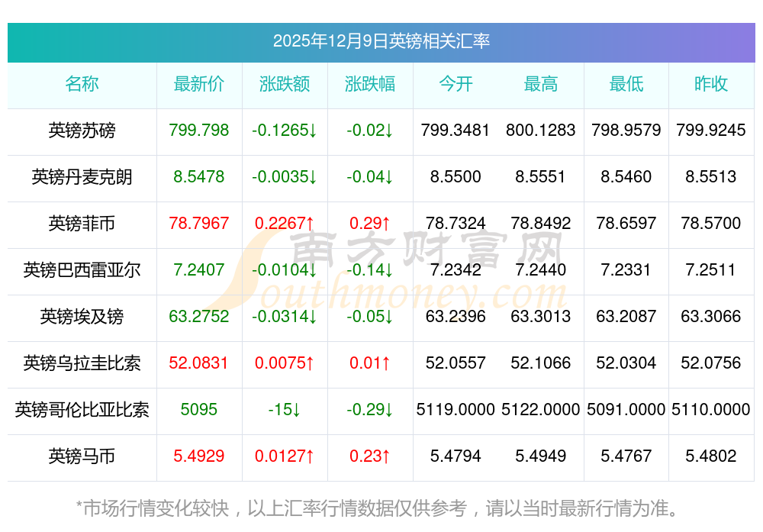Click change percent 0.01↑
763x532 pixels.
(370, 363)
